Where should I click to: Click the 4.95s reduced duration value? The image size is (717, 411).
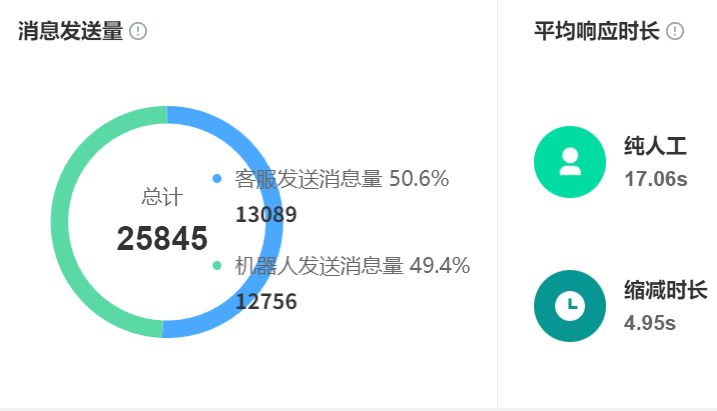tap(650, 323)
